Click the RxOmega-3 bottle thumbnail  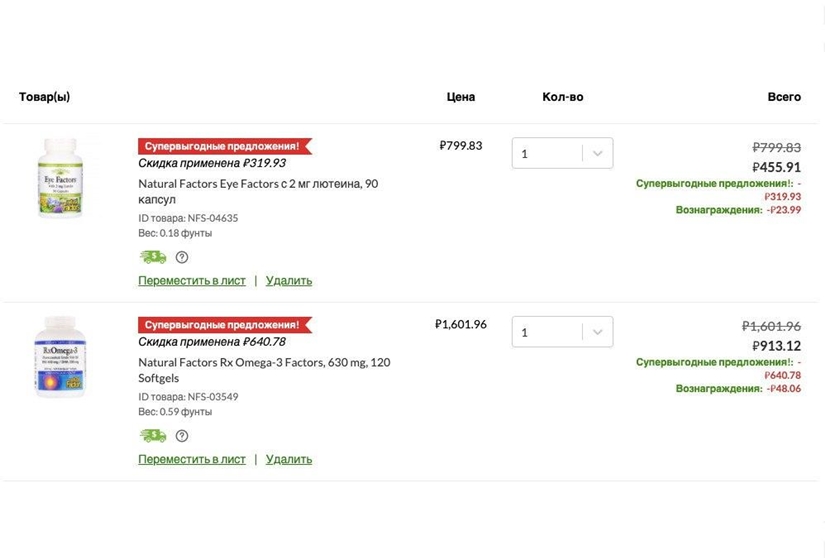pos(60,356)
